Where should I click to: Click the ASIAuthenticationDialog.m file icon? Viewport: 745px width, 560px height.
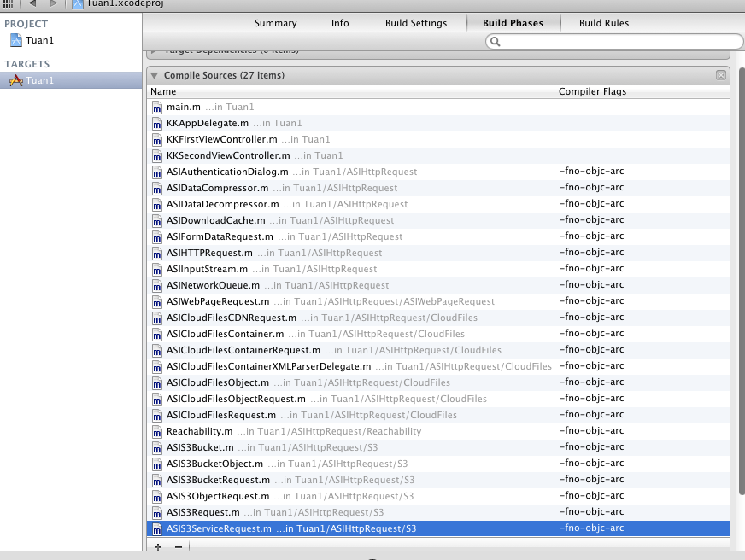click(x=157, y=172)
